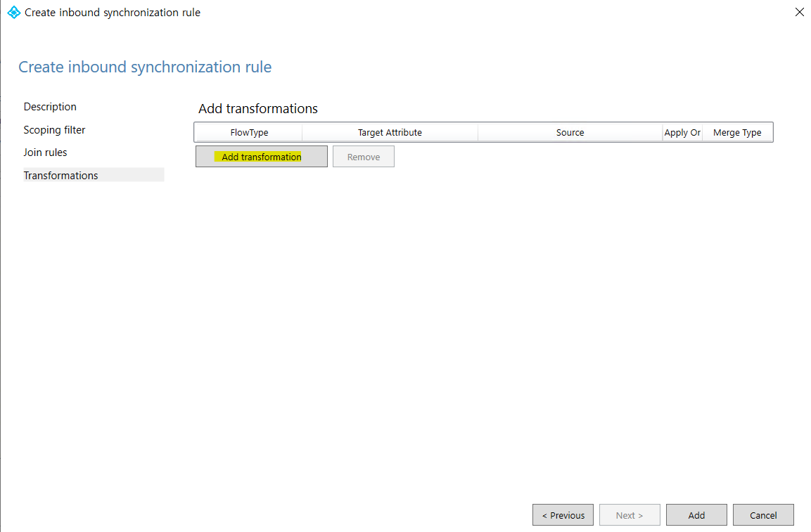
Task: Click the Next button
Action: point(630,515)
